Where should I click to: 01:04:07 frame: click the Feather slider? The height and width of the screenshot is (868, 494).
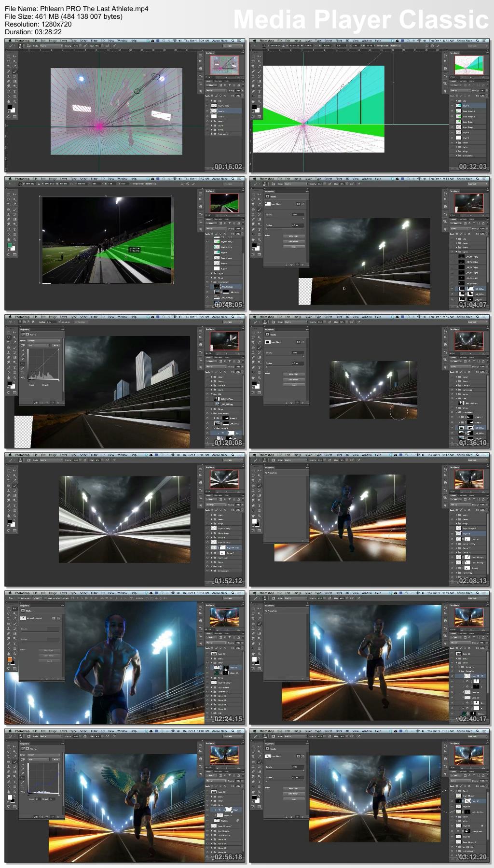pyautogui.click(x=285, y=228)
